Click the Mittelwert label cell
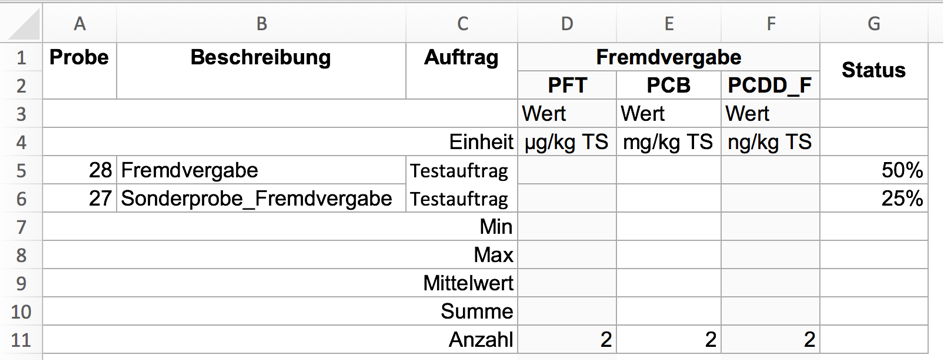 [280, 283]
